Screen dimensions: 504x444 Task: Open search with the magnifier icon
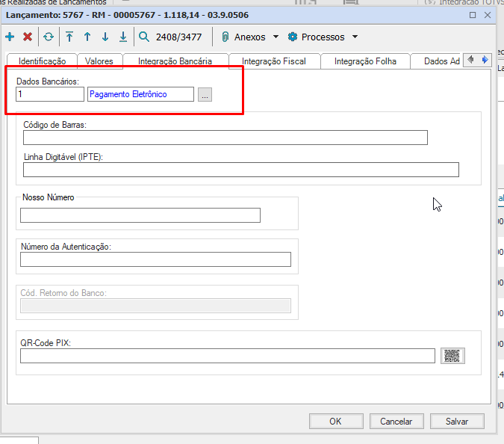click(144, 37)
